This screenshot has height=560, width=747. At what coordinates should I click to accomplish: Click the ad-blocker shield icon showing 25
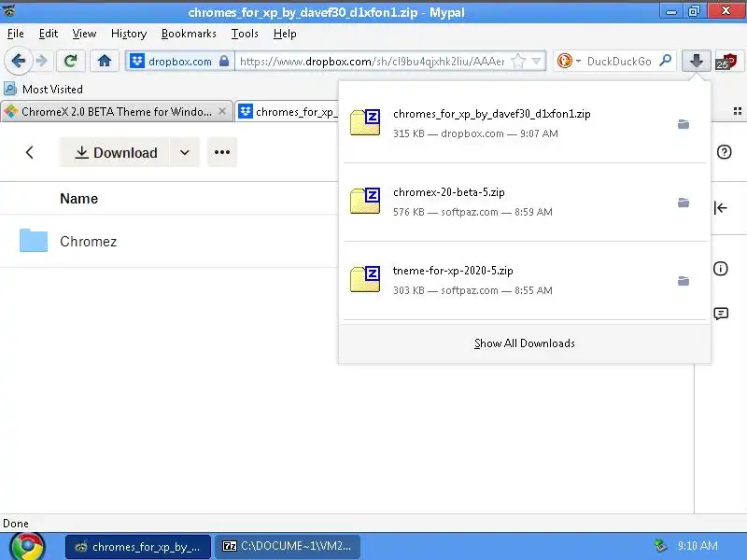[x=726, y=62]
